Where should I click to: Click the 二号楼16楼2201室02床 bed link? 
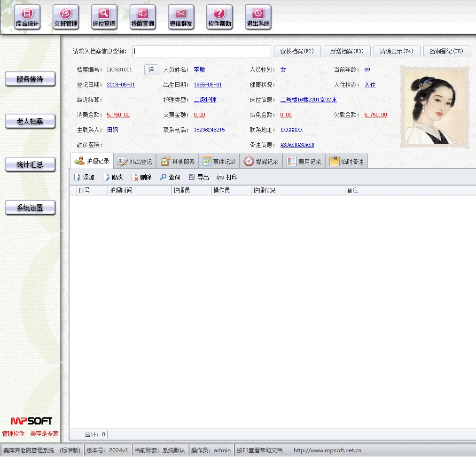coord(308,100)
